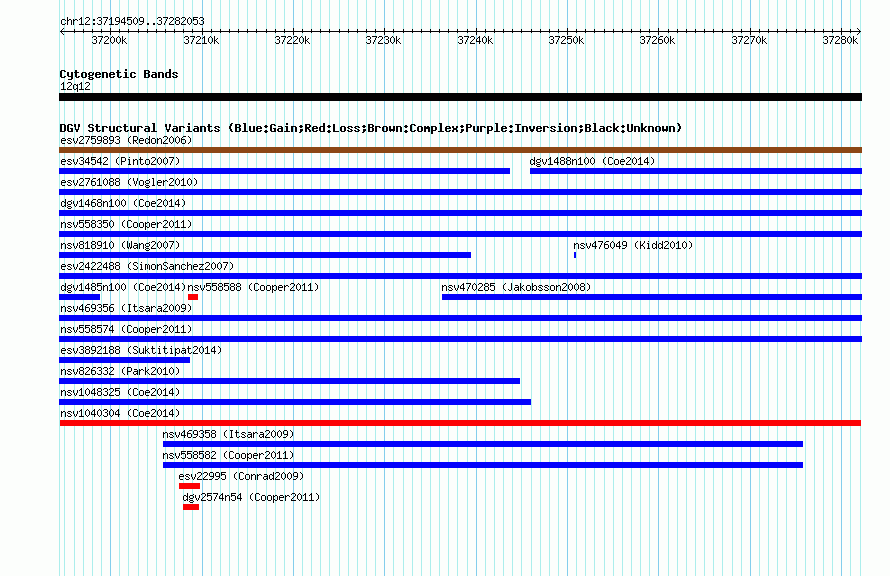Click the blue nsv826332 gain bar
This screenshot has height=576, width=890.
coord(289,381)
